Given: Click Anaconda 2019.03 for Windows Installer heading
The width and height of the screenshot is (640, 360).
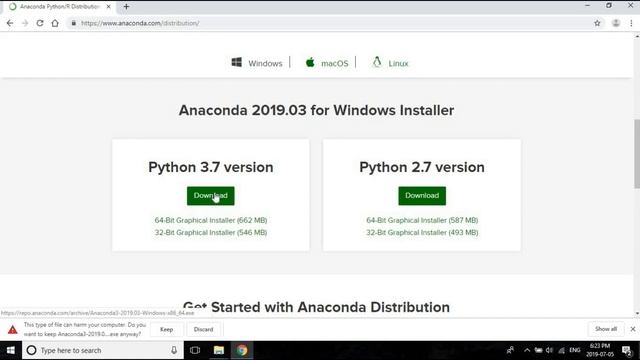Looking at the screenshot, I should [x=316, y=110].
